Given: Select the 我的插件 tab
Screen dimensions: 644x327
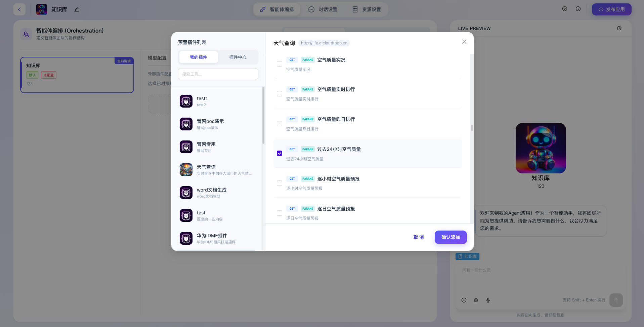Looking at the screenshot, I should click(x=198, y=57).
